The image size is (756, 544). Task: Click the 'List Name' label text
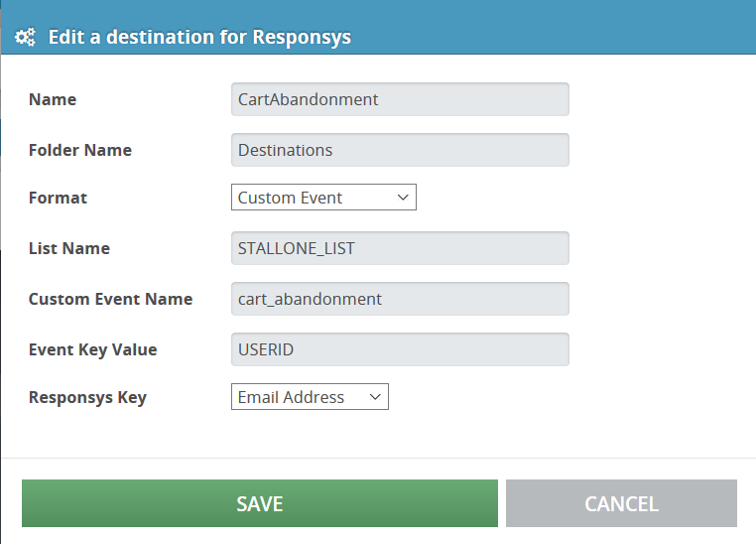(x=69, y=248)
